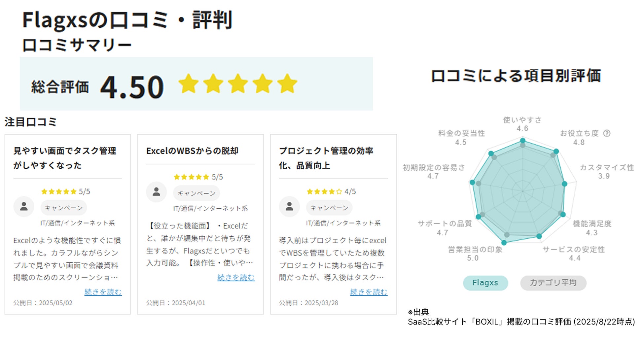Click the title 見やすい画面でタスク管理がしやすくなった
This screenshot has height=338, width=644.
[x=65, y=158]
